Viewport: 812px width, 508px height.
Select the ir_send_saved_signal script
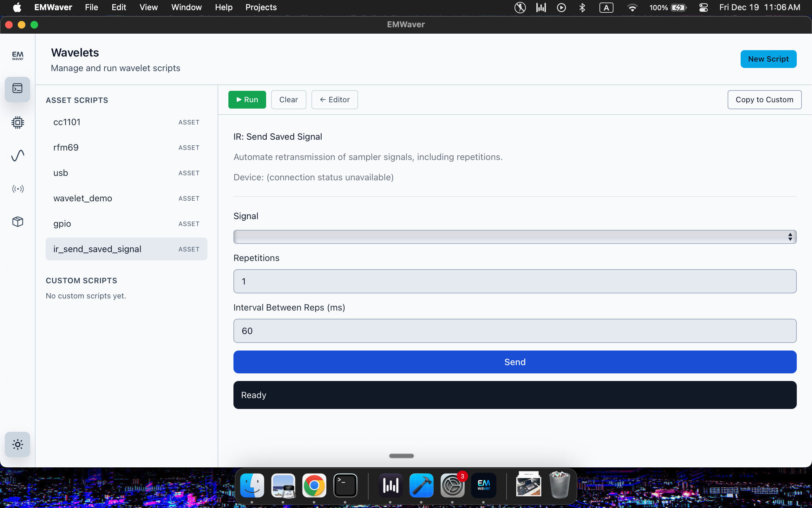click(x=127, y=249)
